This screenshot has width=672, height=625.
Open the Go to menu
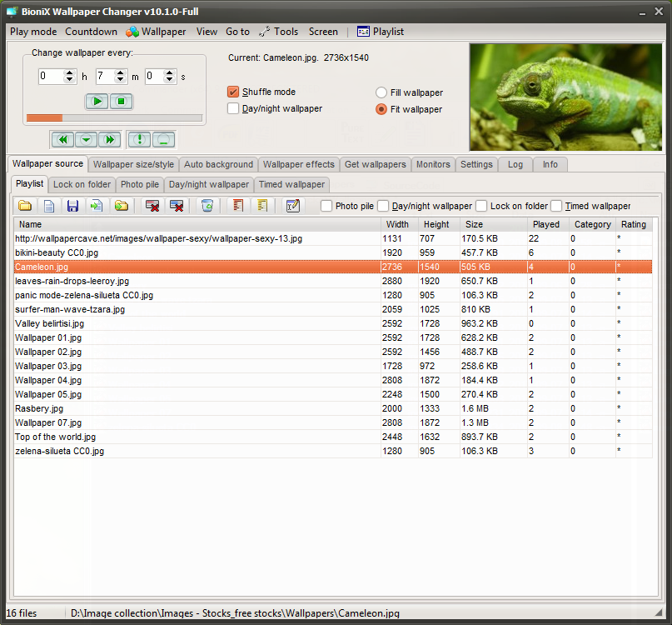coord(237,32)
